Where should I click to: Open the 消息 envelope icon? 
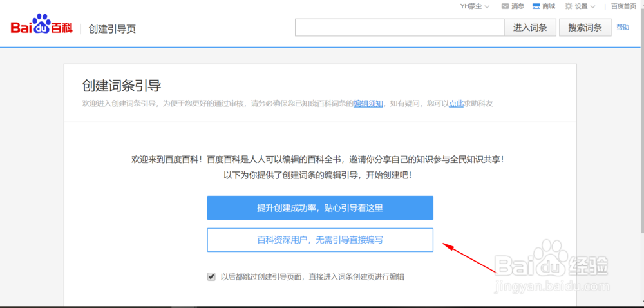pos(506,6)
